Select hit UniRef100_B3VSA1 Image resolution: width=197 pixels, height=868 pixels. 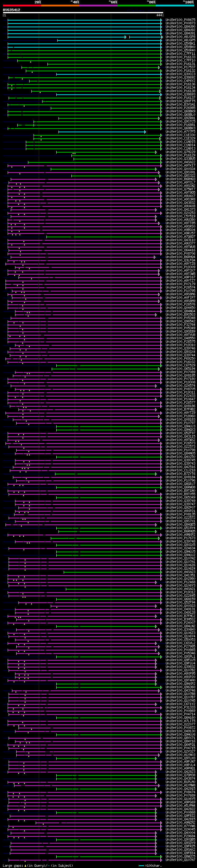tap(180, 104)
